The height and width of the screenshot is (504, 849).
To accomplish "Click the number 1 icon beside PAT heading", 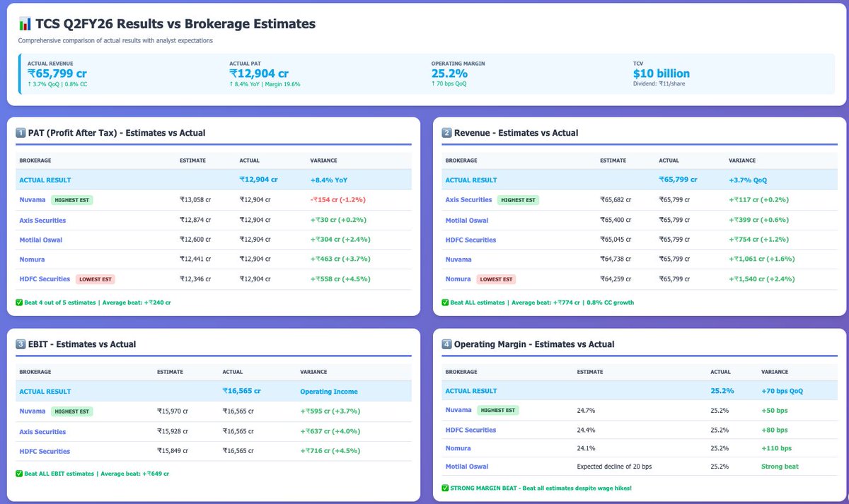I will coord(21,133).
